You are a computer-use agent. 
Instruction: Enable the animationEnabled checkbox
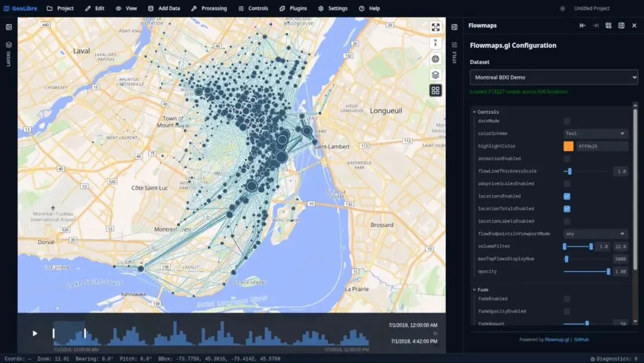tap(567, 159)
